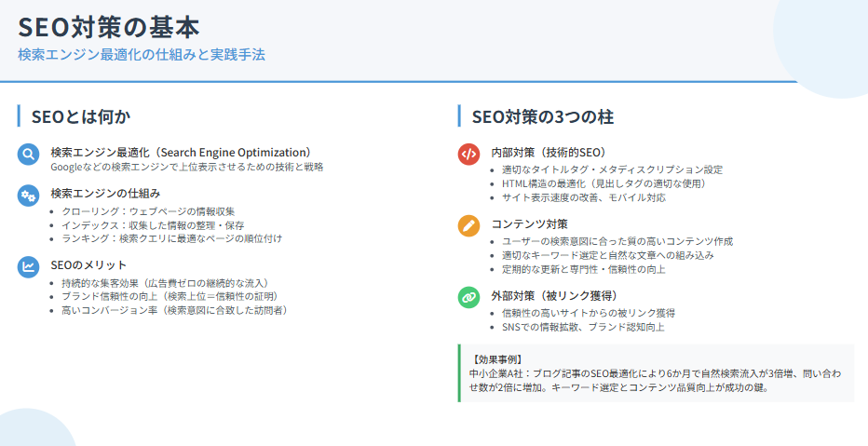Image resolution: width=868 pixels, height=446 pixels.
Task: Click the 内部対策（技術的SEO） heading
Action: pos(549,153)
